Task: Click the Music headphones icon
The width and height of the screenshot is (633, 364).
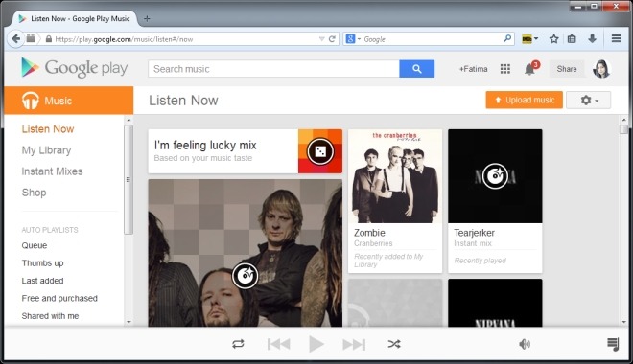Action: pos(31,101)
